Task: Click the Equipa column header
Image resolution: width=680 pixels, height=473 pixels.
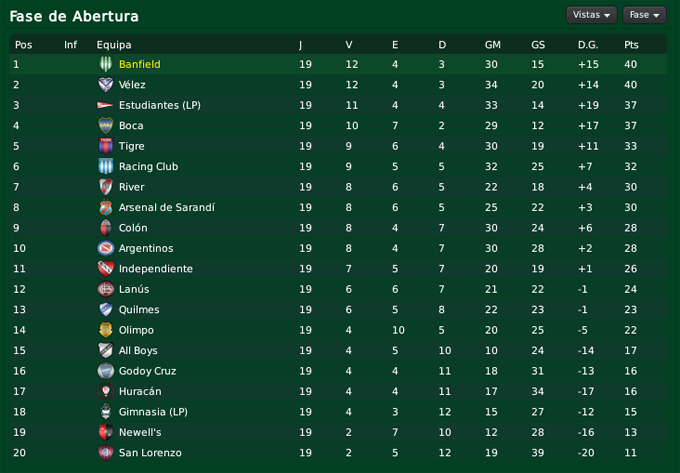Action: tap(114, 45)
